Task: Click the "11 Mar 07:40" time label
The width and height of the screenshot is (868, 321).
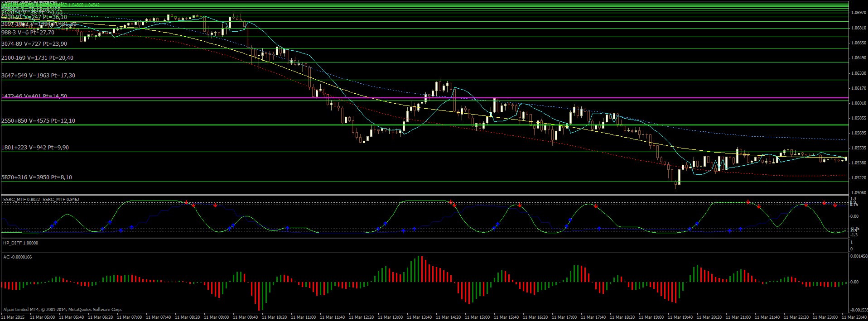Action: [x=158, y=317]
